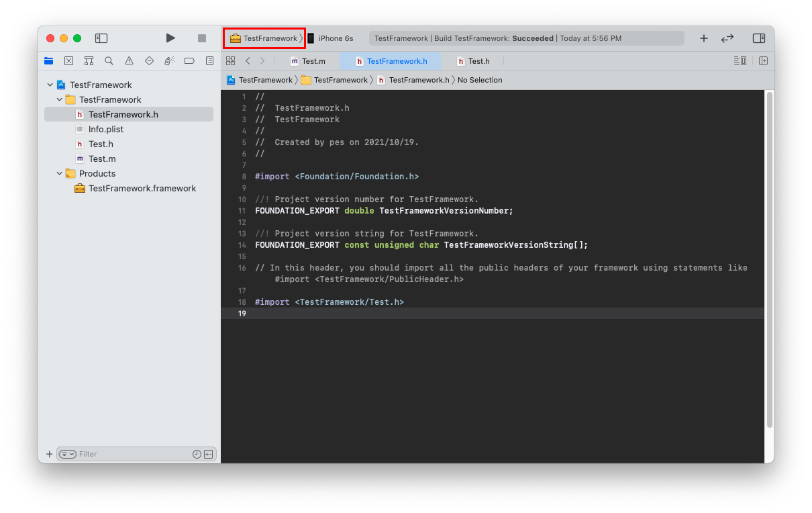Select TestFramework.framework product
Viewport: 812px width, 513px height.
142,188
